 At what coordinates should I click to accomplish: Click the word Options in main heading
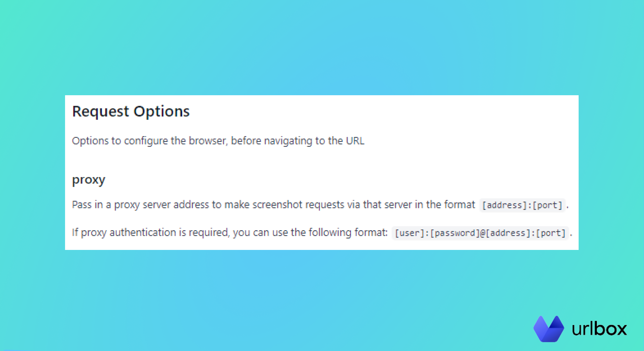pyautogui.click(x=162, y=111)
